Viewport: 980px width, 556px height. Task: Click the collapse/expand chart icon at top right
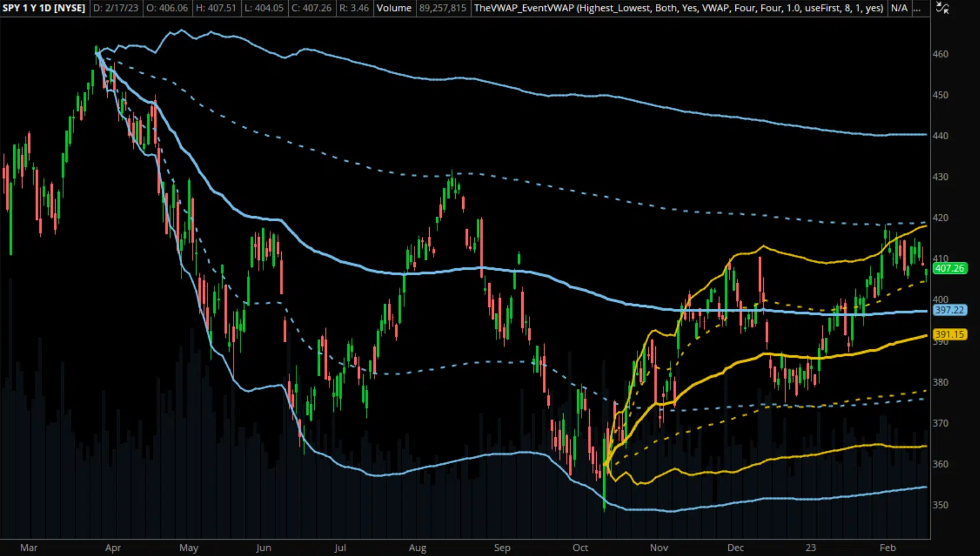[x=943, y=8]
